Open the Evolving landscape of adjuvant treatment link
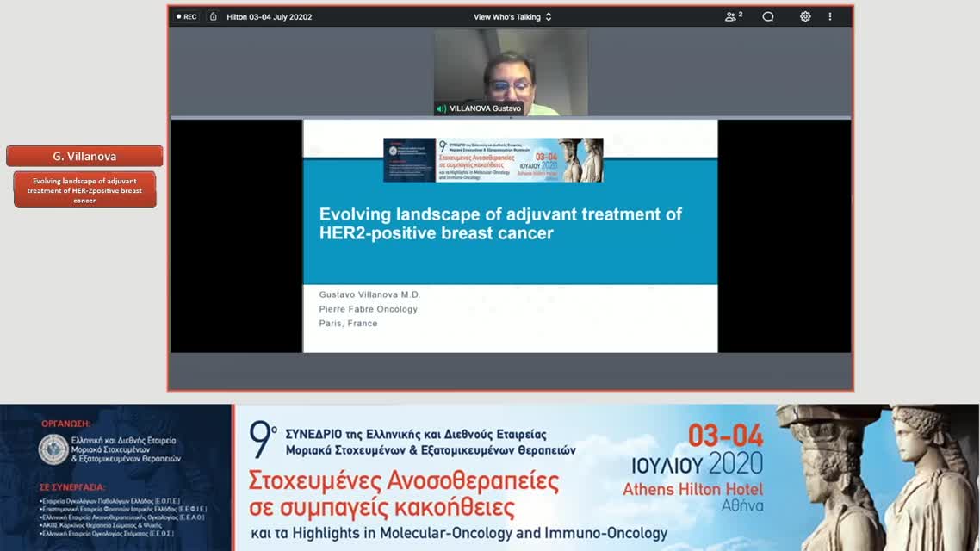This screenshot has width=980, height=551. tap(84, 189)
